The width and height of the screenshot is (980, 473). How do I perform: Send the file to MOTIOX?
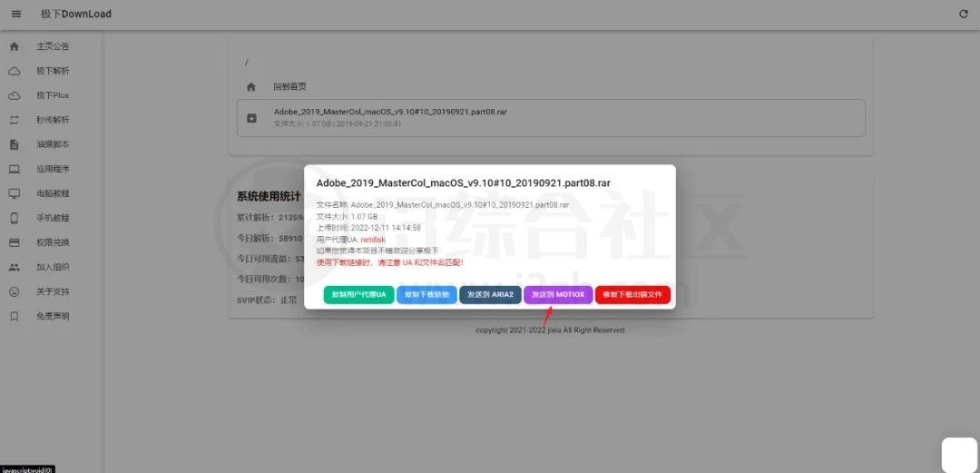[x=558, y=295]
